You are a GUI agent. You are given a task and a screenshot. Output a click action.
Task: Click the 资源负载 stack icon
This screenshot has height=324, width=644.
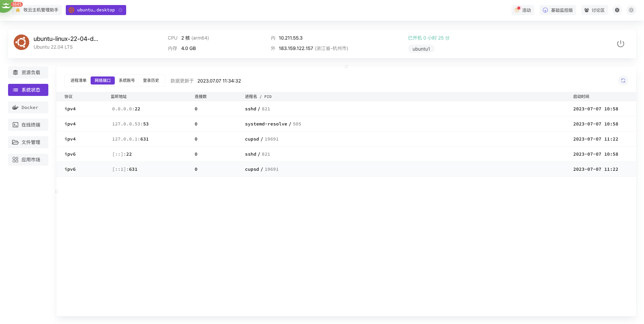(x=15, y=72)
